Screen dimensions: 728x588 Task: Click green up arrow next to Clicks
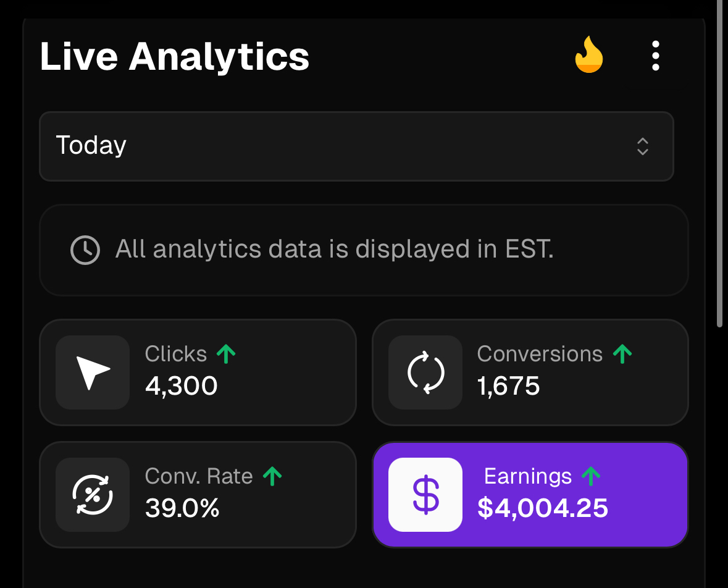tap(226, 354)
